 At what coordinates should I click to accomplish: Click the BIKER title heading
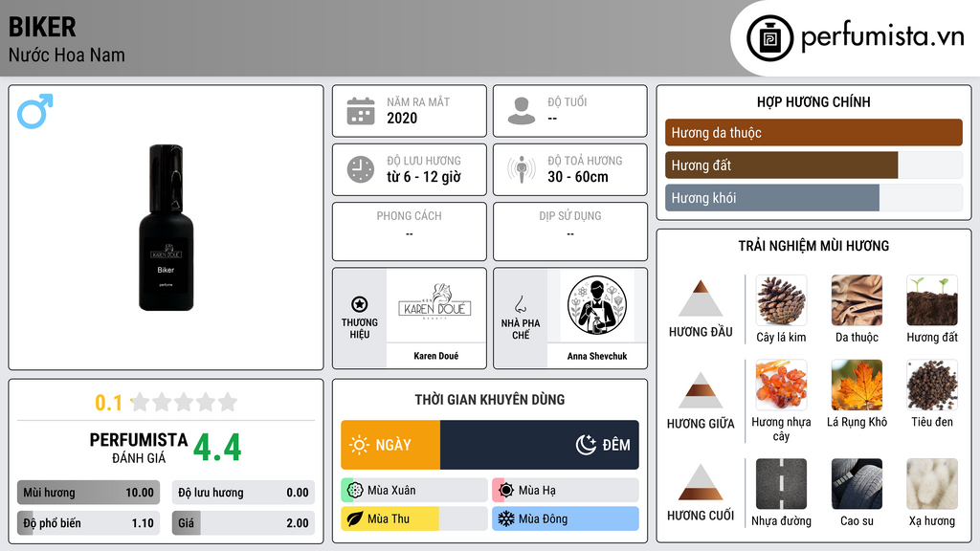pos(42,28)
